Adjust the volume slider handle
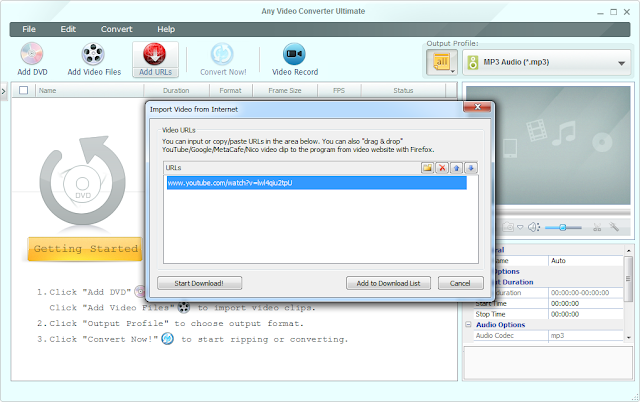This screenshot has width=640, height=402. tap(562, 227)
